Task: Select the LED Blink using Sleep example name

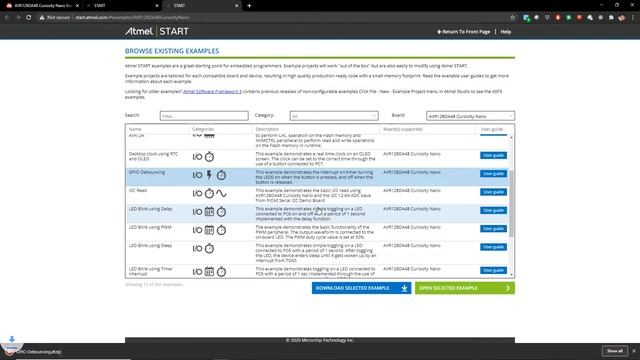Action: pyautogui.click(x=150, y=246)
